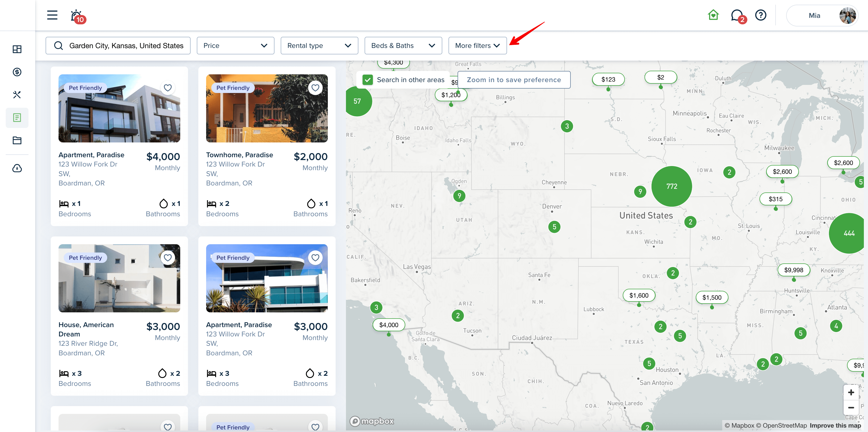Viewport: 868px width, 432px height.
Task: Favorite the $2,000 Townhome, Paradise listing
Action: [x=315, y=88]
